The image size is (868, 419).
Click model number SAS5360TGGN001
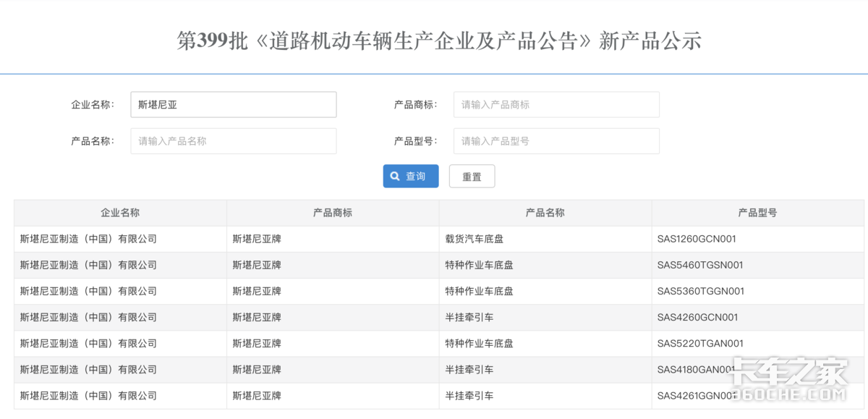pos(700,291)
